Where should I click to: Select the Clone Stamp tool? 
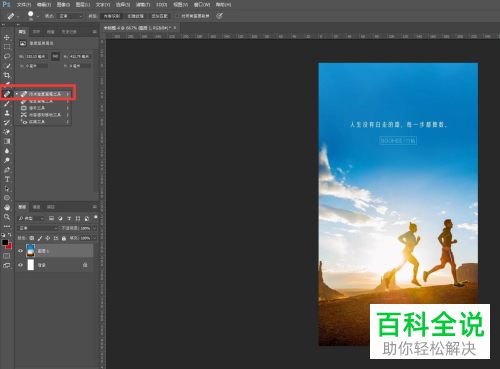(7, 113)
